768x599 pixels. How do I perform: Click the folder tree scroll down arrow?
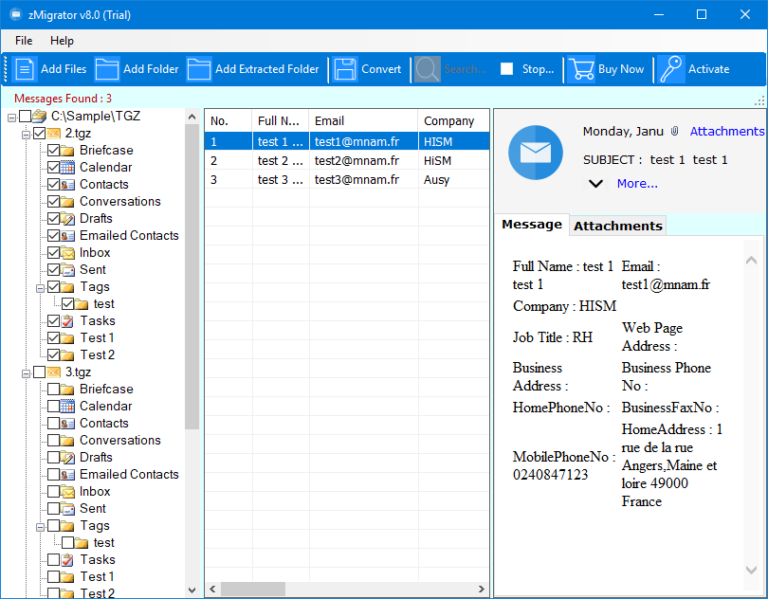point(192,590)
